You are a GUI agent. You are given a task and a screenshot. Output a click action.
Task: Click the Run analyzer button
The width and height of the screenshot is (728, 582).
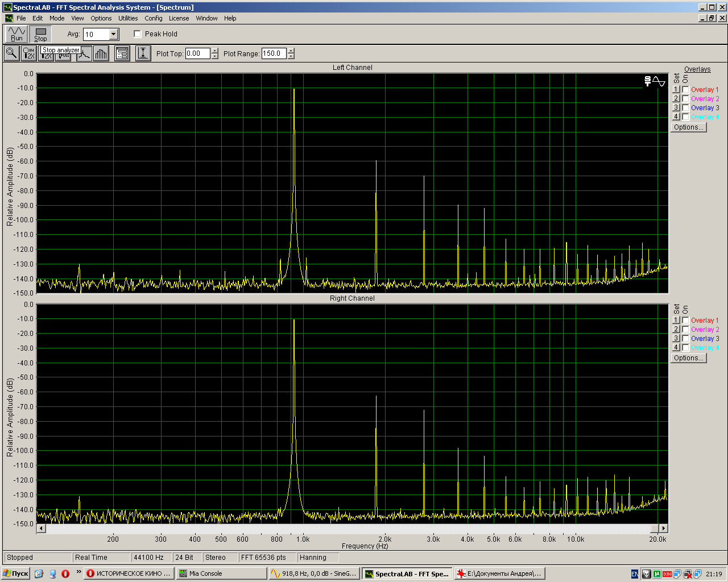(x=16, y=34)
